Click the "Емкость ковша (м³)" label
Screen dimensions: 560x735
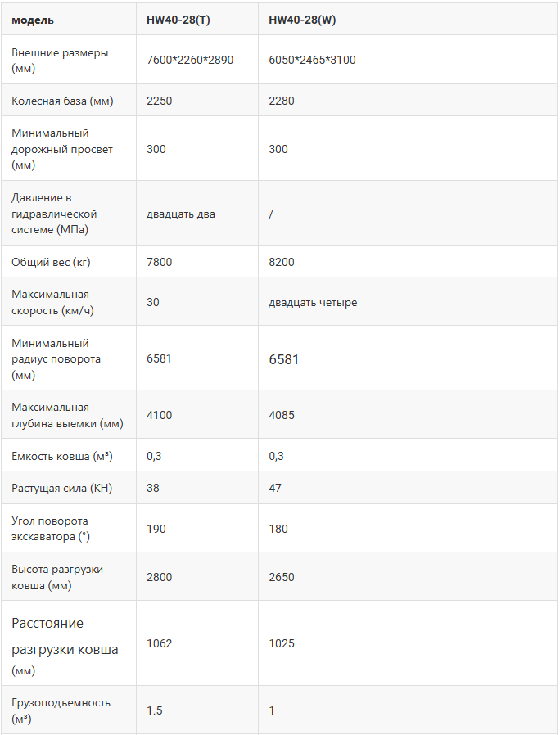(61, 456)
